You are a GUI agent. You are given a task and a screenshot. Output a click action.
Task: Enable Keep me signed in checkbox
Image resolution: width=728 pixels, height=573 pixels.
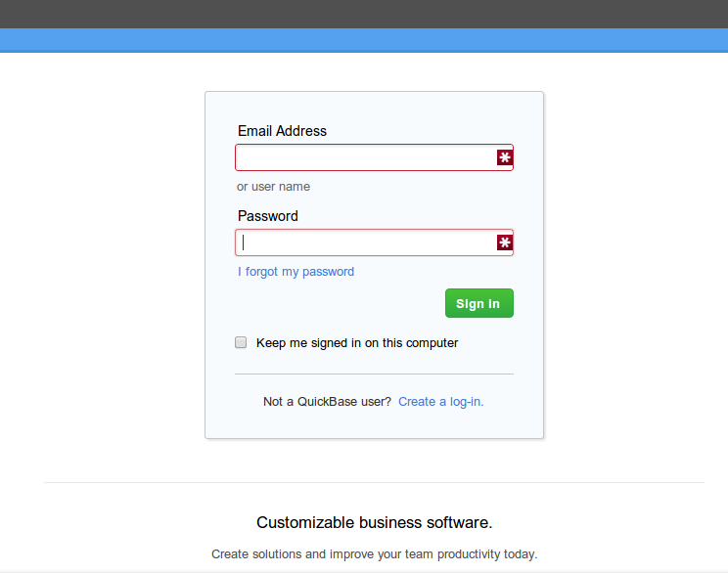pos(241,343)
